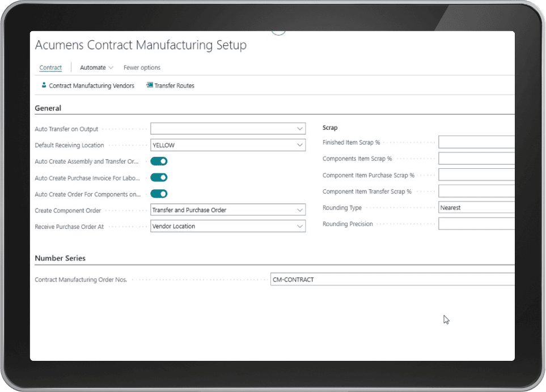Toggle Auto Create Purchase Invoice For Labor switch
The image size is (546, 392).
pyautogui.click(x=159, y=177)
